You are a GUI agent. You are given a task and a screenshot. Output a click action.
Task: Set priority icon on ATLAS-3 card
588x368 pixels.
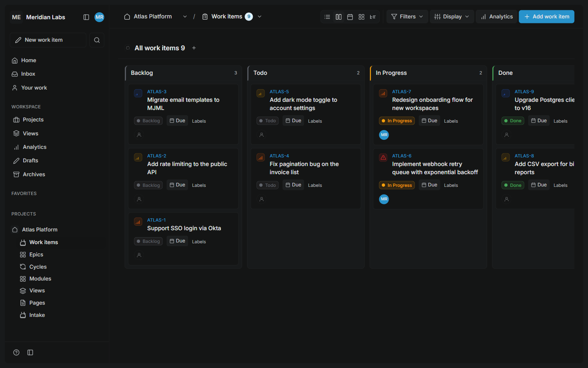click(x=138, y=93)
